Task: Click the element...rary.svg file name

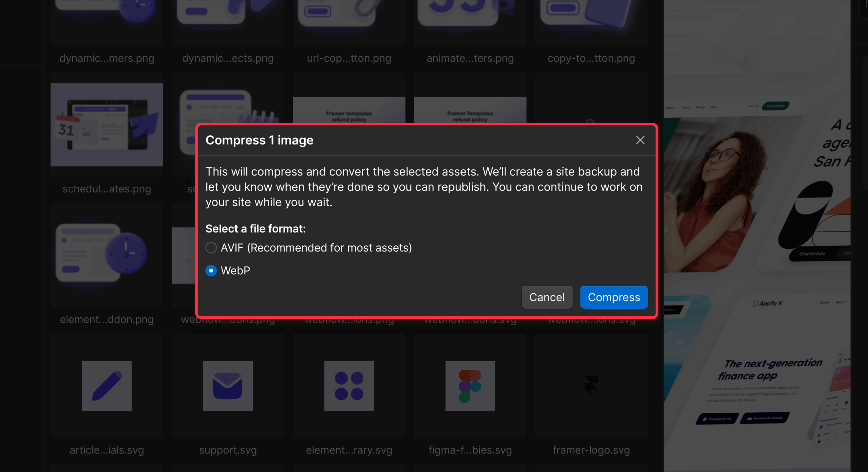Action: tap(349, 450)
